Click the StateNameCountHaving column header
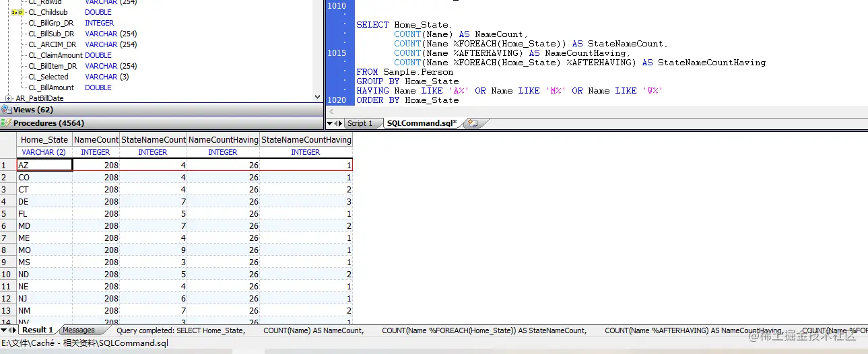This screenshot has width=868, height=354. (x=306, y=140)
